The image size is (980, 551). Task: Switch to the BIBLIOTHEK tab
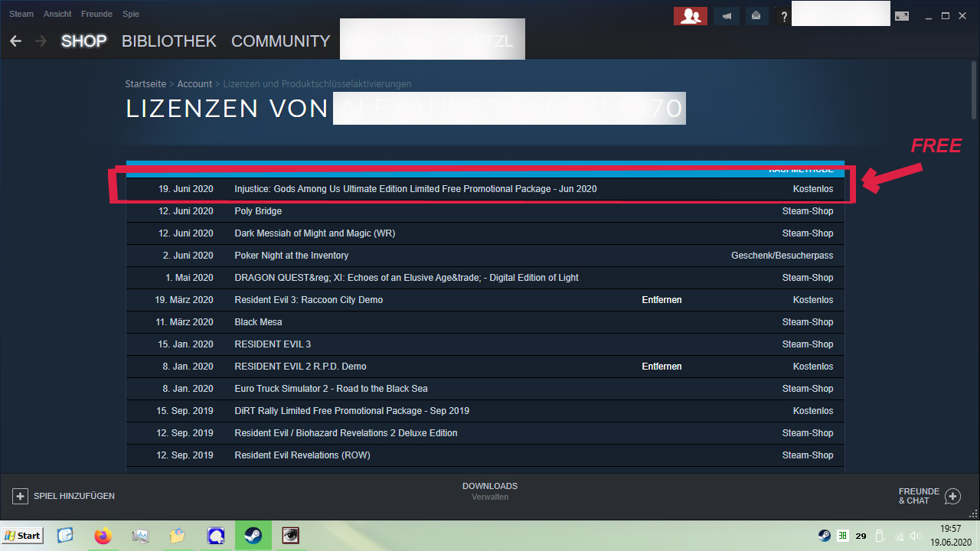(x=169, y=41)
